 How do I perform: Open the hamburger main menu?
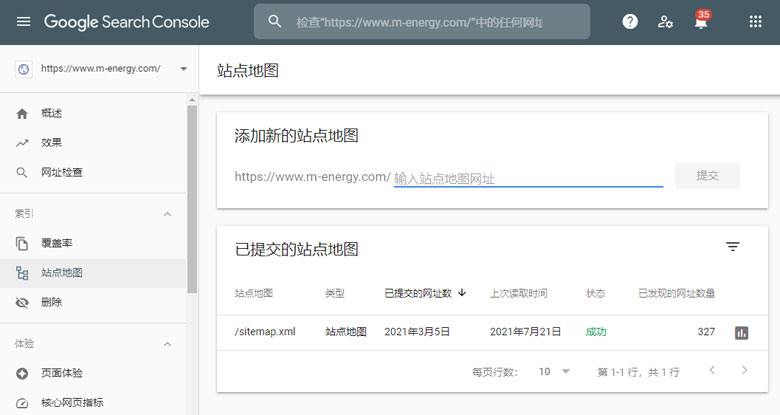tap(23, 22)
